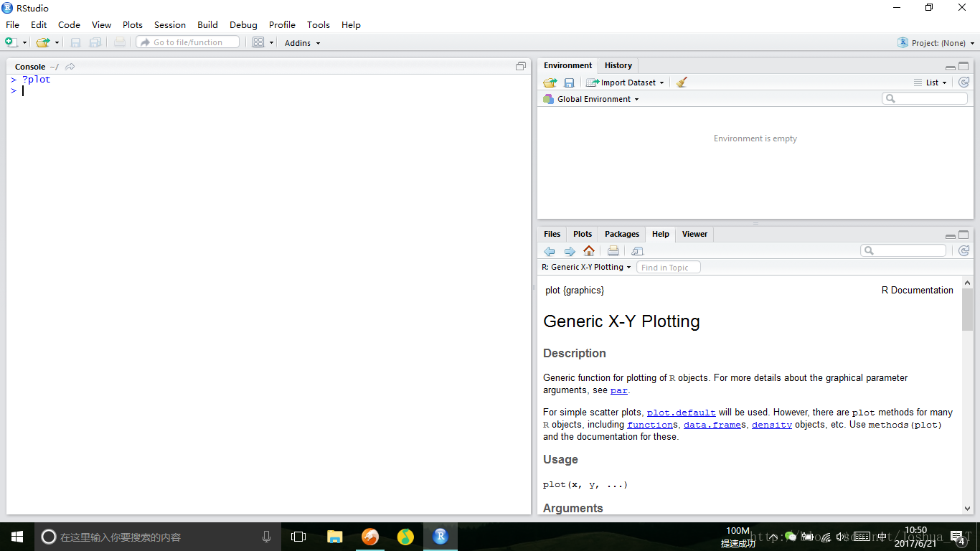This screenshot has width=980, height=551.
Task: Follow the density link
Action: click(772, 425)
